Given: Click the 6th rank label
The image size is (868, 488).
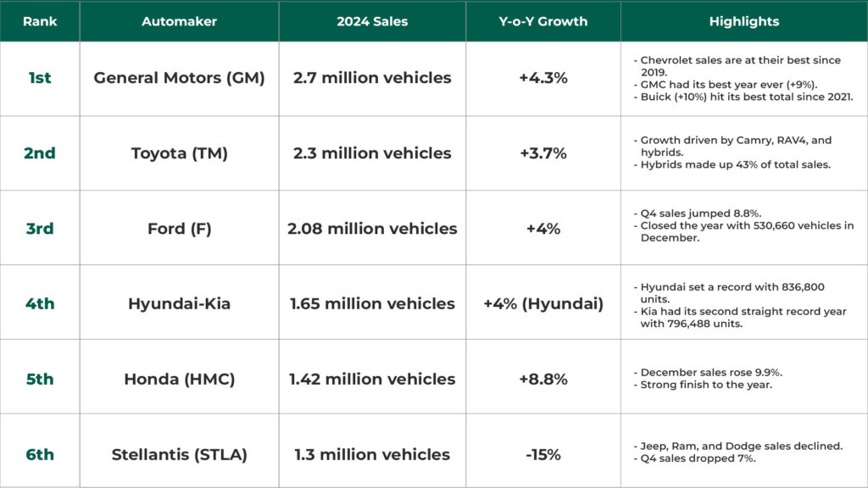Looking at the screenshot, I should click(39, 453).
